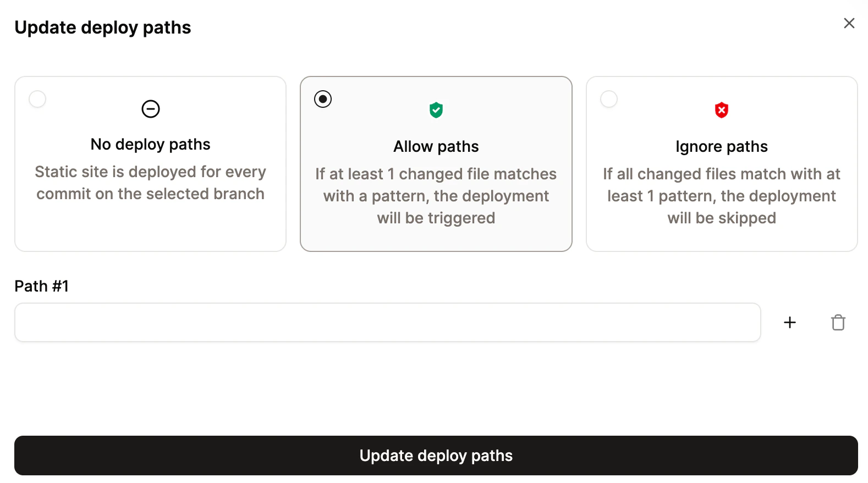This screenshot has width=868, height=483.
Task: Click the Ignore paths option card
Action: click(721, 163)
